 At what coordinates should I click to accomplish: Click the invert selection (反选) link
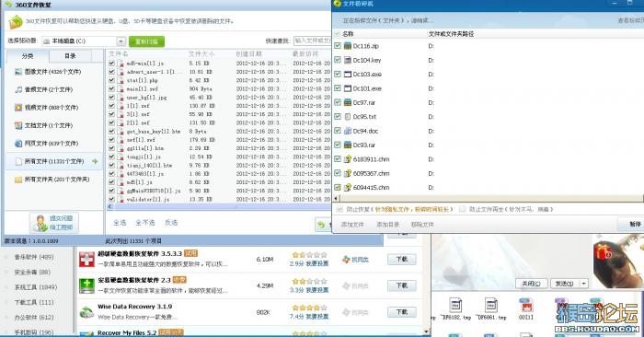171,222
